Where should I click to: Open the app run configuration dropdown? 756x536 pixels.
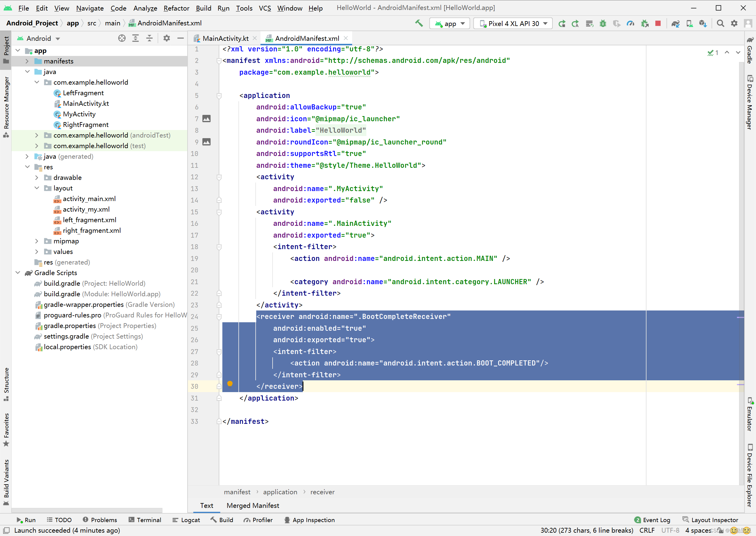(x=450, y=24)
